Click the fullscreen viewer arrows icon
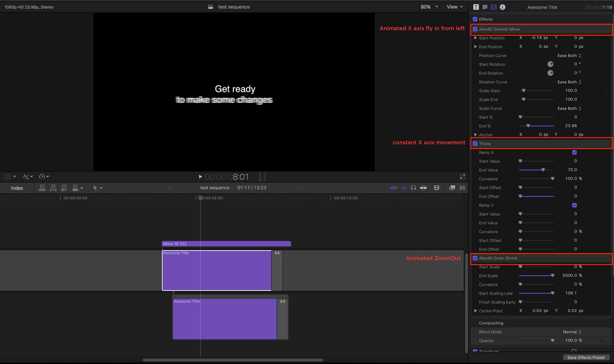 (x=463, y=177)
